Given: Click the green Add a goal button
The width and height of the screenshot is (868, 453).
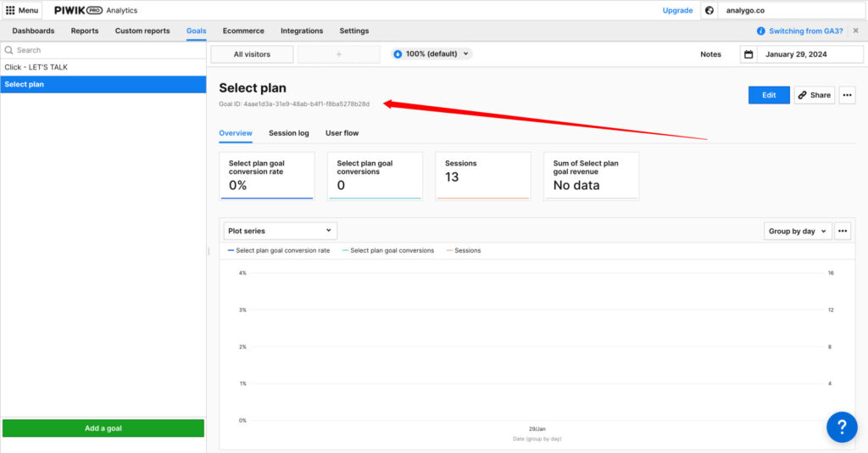Looking at the screenshot, I should point(103,428).
